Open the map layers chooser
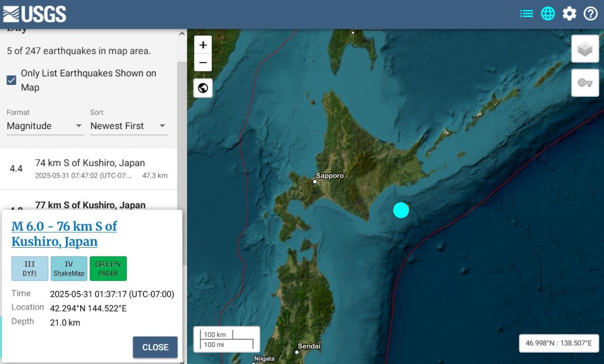The image size is (604, 364). click(585, 49)
